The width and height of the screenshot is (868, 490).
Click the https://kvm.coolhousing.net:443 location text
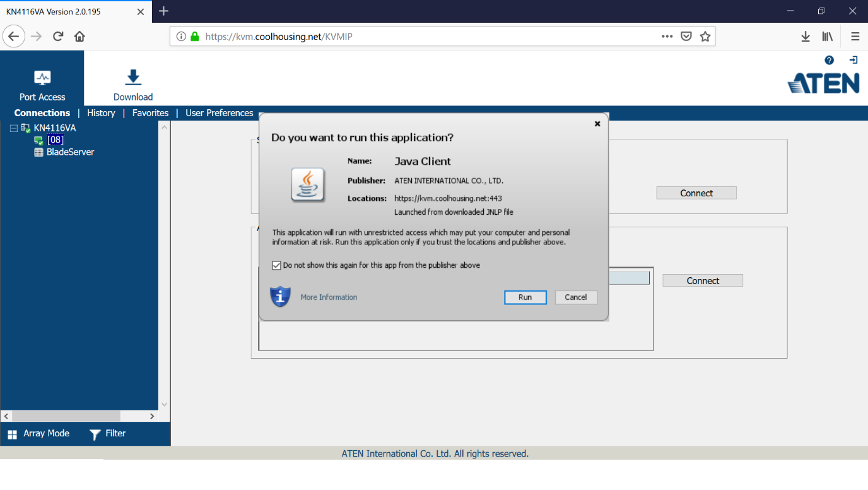click(448, 198)
